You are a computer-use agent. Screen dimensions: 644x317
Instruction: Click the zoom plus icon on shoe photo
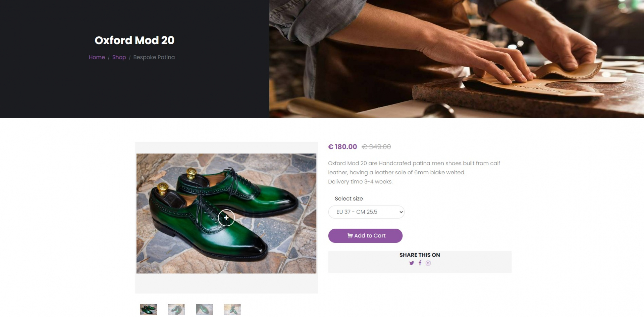point(226,218)
